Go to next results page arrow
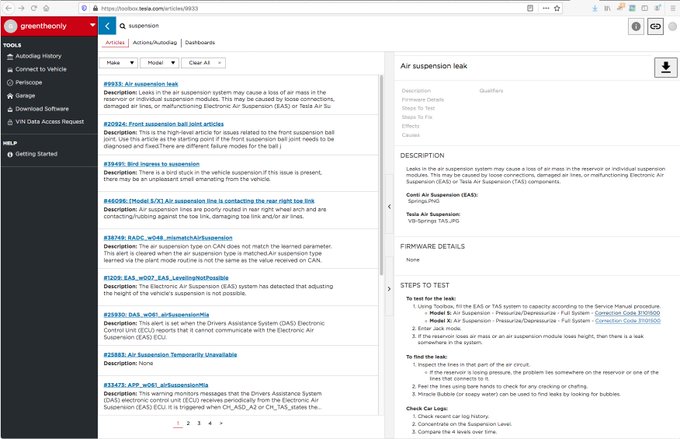 (x=221, y=423)
